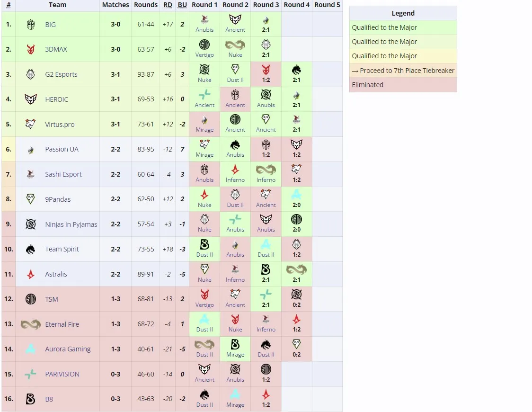
Task: Open the Team Spirit team link
Action: pyautogui.click(x=62, y=249)
